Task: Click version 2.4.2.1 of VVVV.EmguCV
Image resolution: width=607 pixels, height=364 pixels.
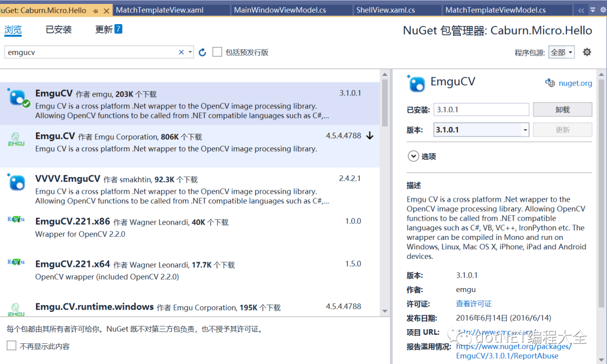Action: (x=350, y=178)
